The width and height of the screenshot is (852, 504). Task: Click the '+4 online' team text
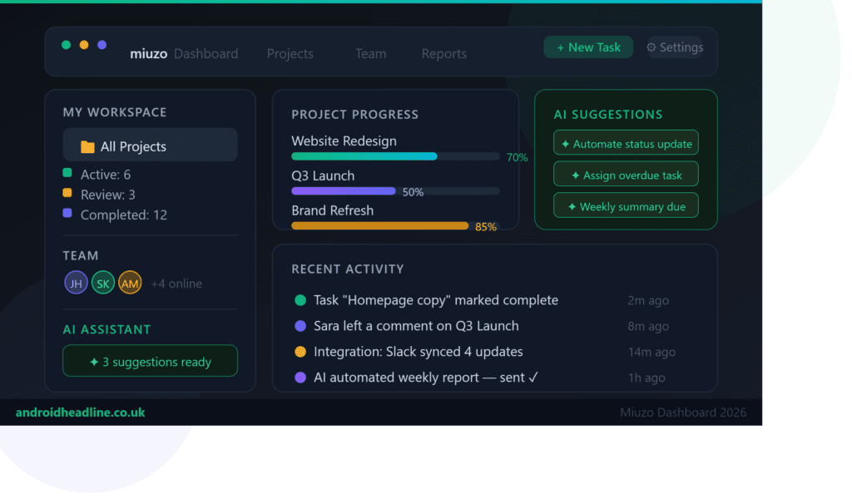[176, 284]
